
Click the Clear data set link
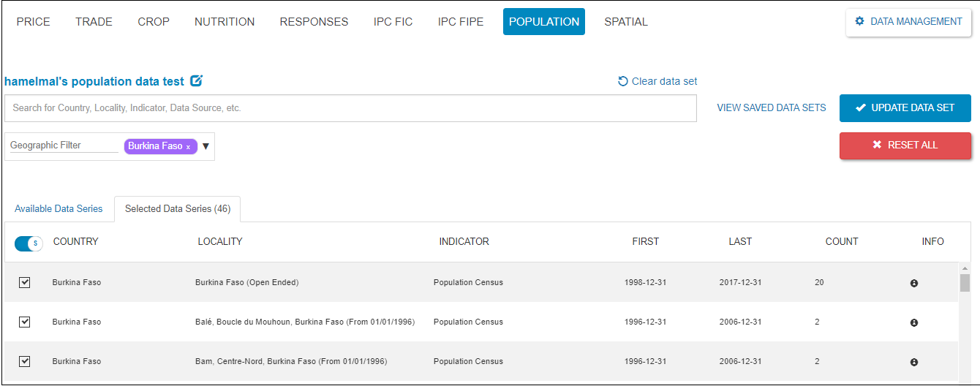[x=657, y=81]
